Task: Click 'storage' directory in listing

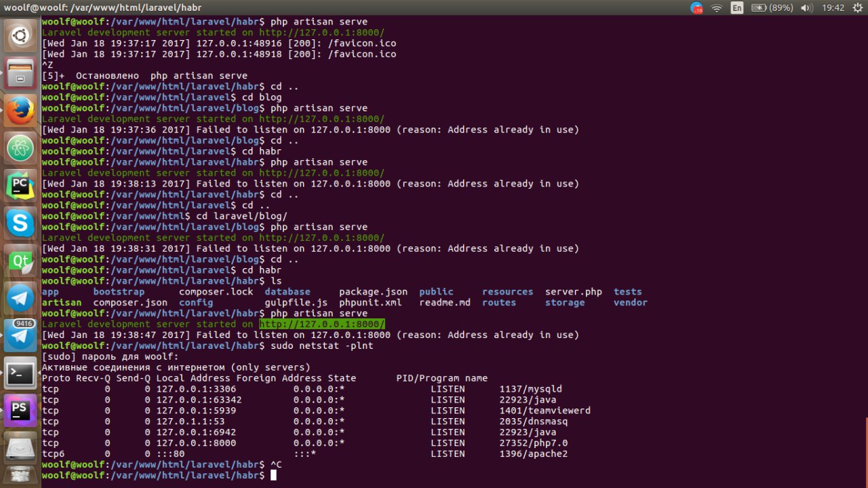Action: tap(565, 302)
